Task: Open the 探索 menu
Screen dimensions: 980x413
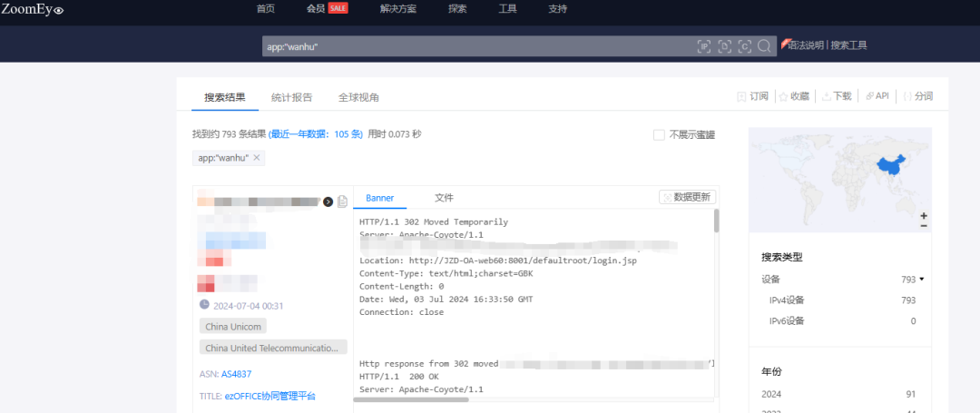Action: 456,9
